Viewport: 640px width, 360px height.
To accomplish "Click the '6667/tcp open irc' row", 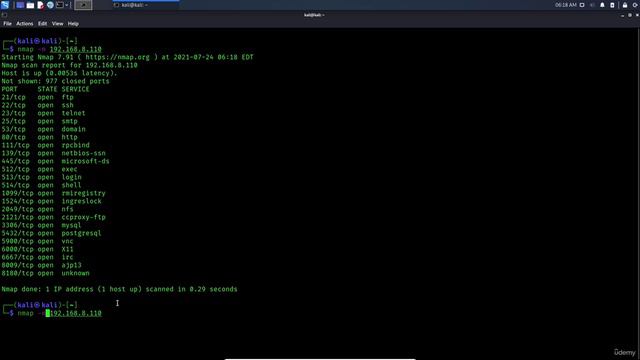I will coord(38,257).
